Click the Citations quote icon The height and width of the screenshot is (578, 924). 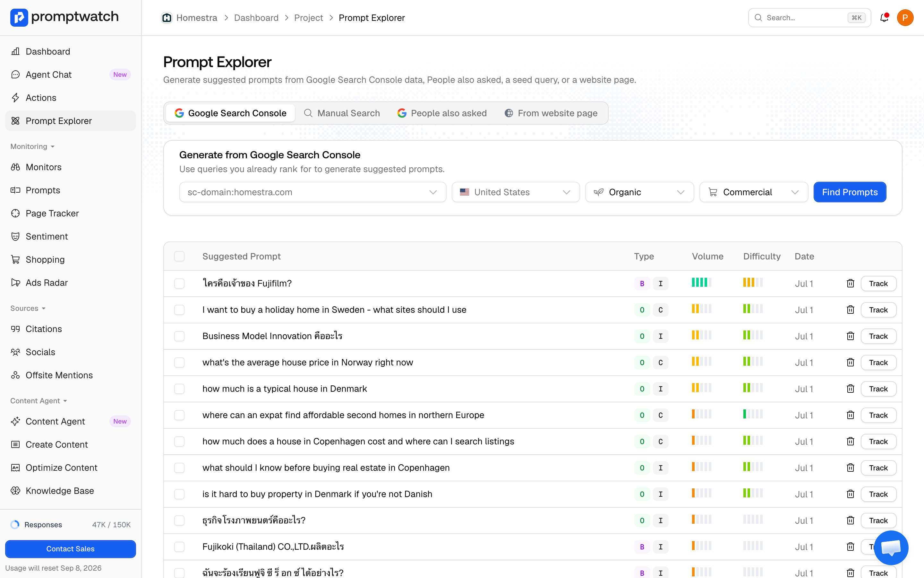pos(15,329)
